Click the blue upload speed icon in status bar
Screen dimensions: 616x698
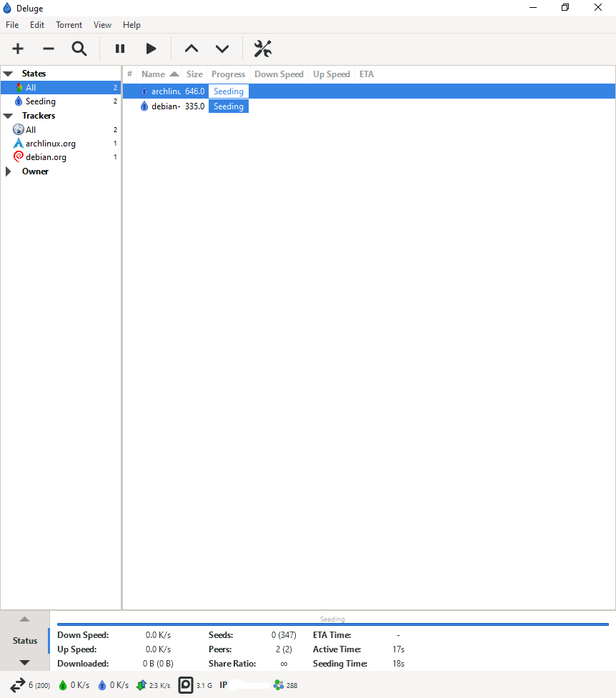[102, 685]
